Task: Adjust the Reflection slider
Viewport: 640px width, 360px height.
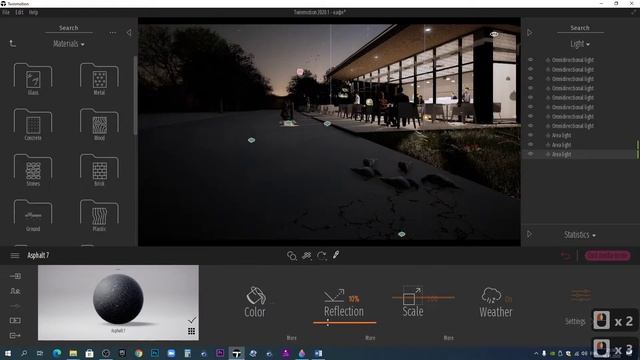Action: click(344, 323)
